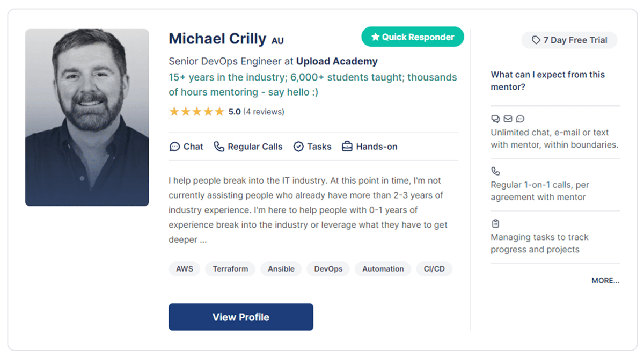Click the star icon in Quick Responder badge
The height and width of the screenshot is (357, 644).
(376, 37)
